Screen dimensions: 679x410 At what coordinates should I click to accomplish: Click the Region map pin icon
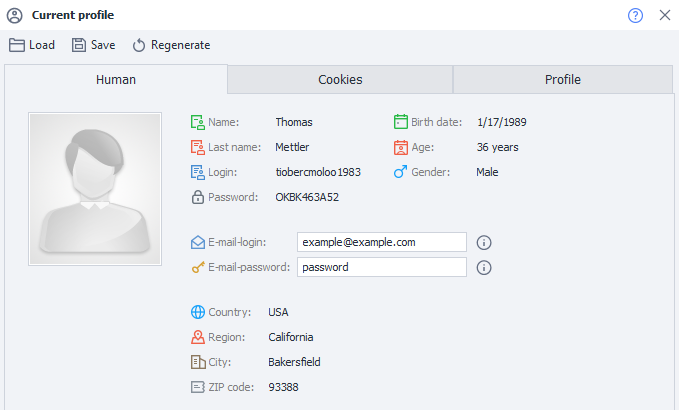197,337
